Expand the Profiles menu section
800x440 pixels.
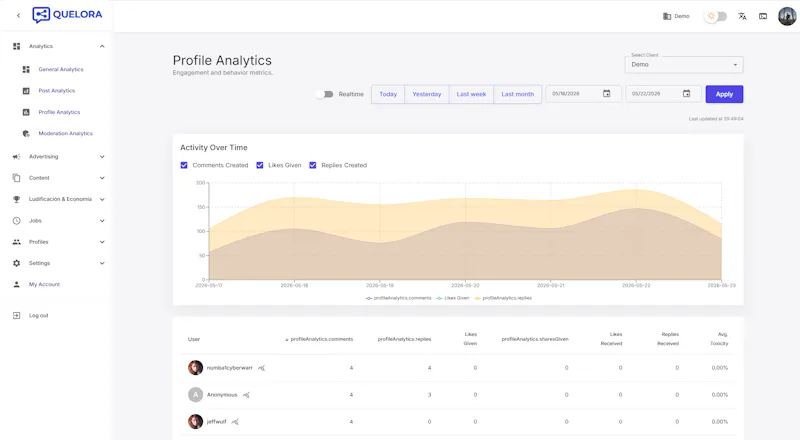click(102, 242)
